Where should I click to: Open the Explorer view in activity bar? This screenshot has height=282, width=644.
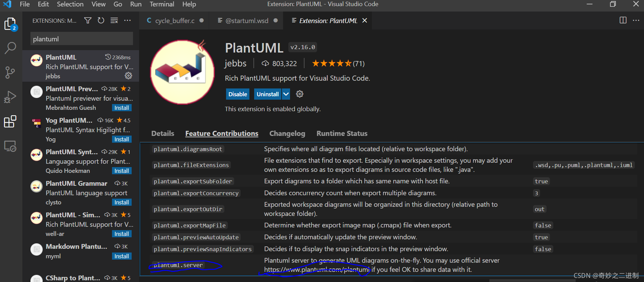(10, 24)
